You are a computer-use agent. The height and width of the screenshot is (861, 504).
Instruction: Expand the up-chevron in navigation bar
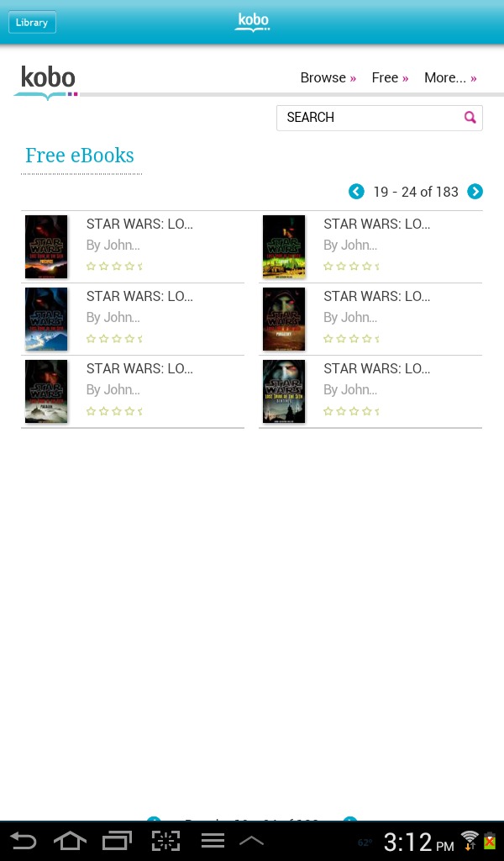[x=252, y=841]
